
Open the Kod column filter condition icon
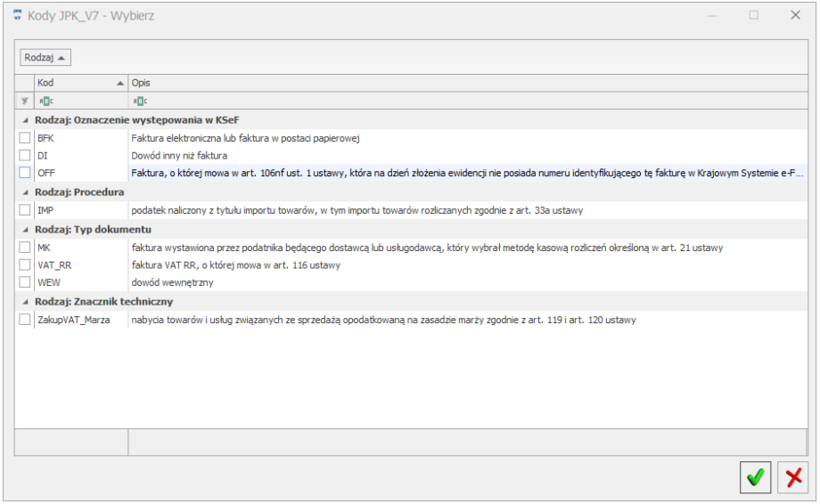[x=45, y=101]
